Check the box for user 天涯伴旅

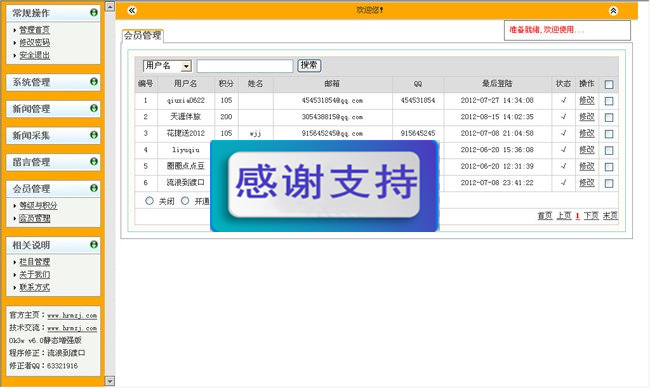(609, 117)
